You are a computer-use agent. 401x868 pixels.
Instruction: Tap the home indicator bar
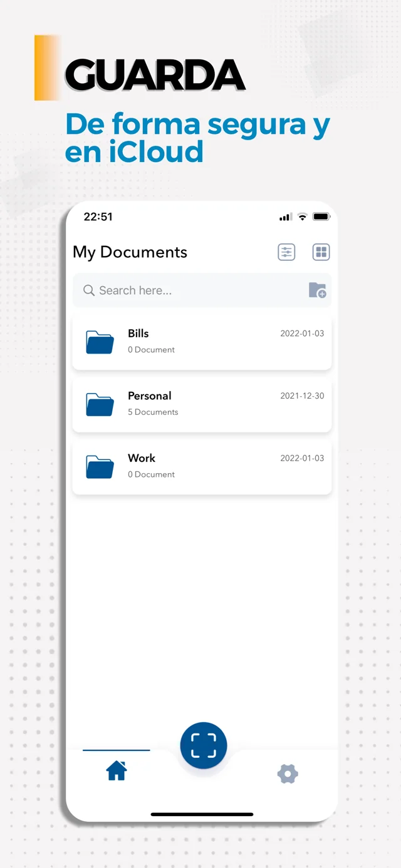tap(202, 814)
